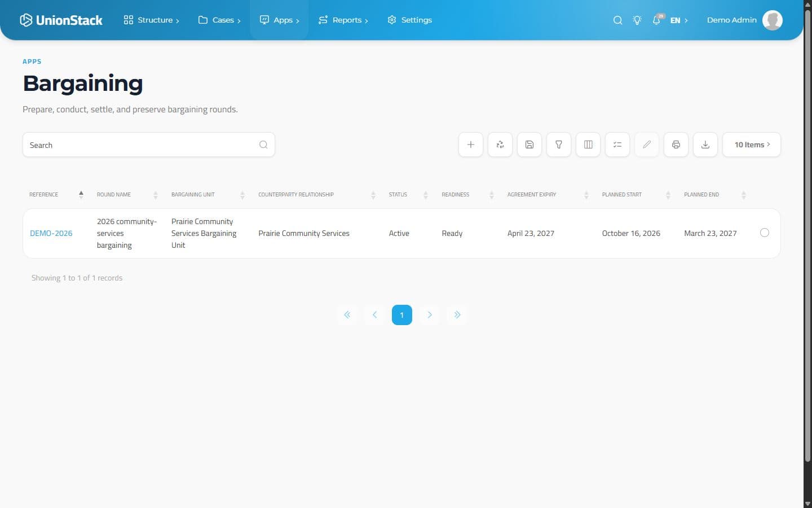Click the add new bargaining round plus icon
Image resolution: width=812 pixels, height=508 pixels.
click(x=471, y=144)
